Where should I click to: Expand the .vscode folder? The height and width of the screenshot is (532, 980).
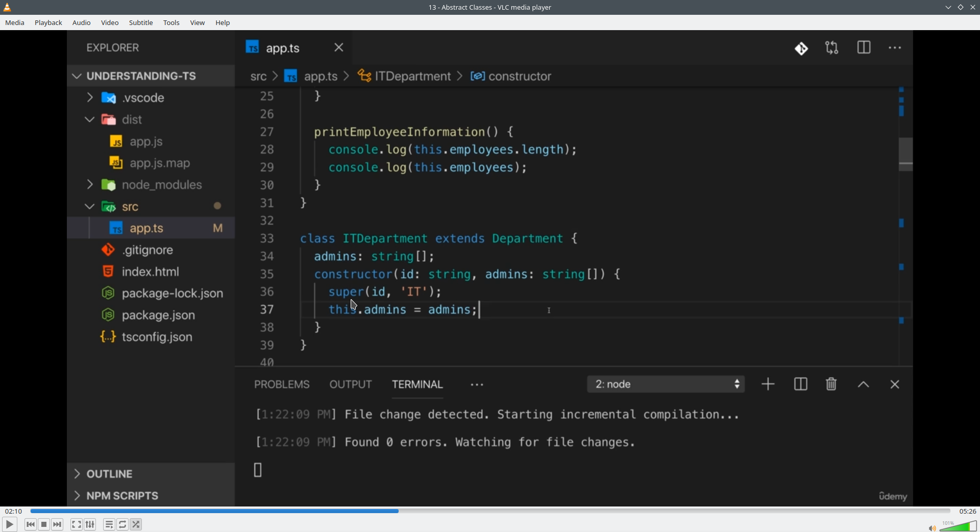(151, 98)
